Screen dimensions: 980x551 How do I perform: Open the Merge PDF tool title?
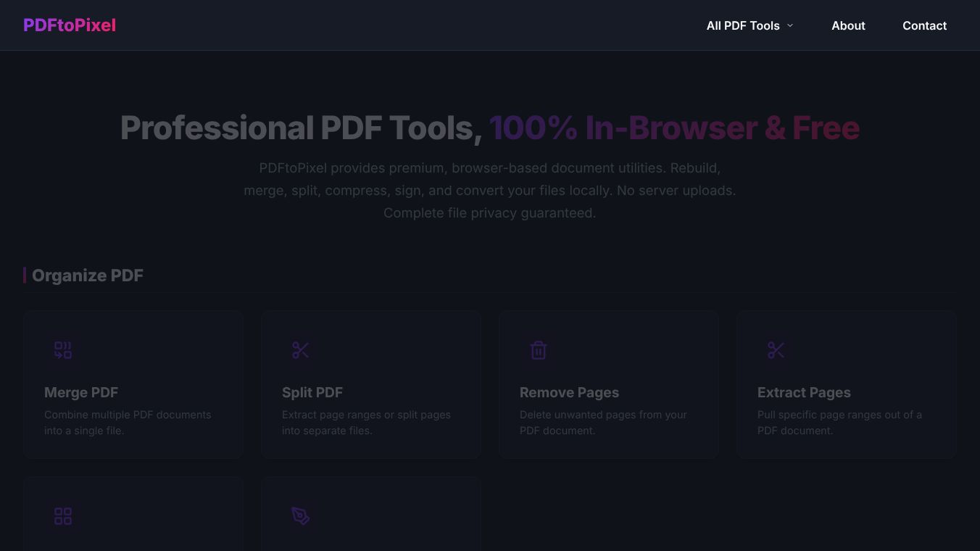pyautogui.click(x=81, y=392)
